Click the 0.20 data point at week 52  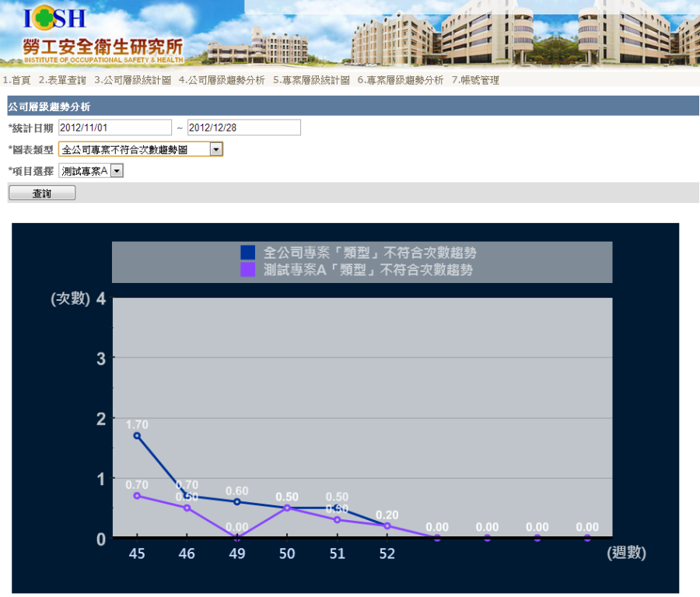tap(387, 525)
